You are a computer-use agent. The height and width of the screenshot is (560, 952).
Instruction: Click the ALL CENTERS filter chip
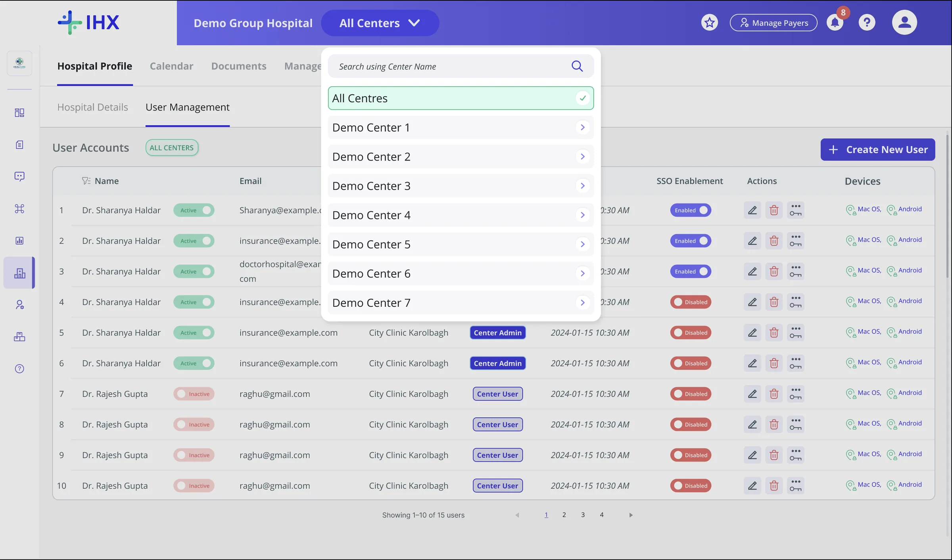(x=172, y=147)
